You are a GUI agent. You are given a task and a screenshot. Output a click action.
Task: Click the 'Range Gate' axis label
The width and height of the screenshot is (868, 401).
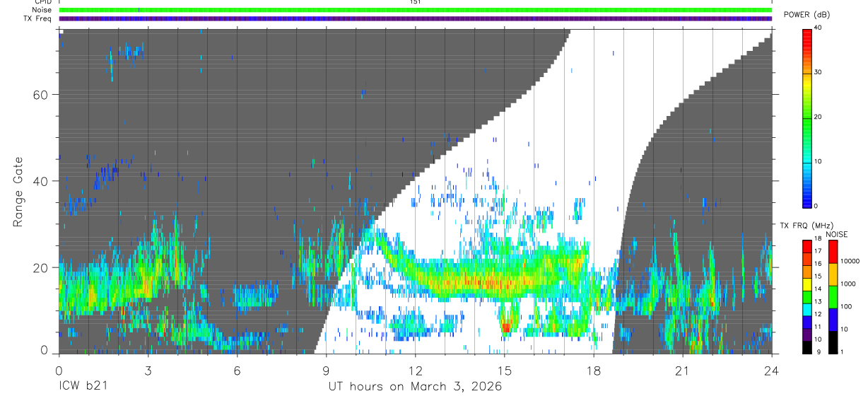(19, 192)
